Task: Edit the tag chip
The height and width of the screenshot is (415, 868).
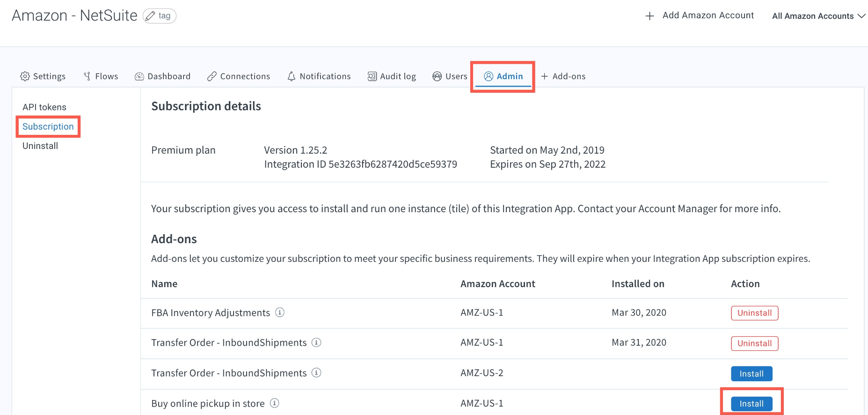Action: tap(160, 16)
